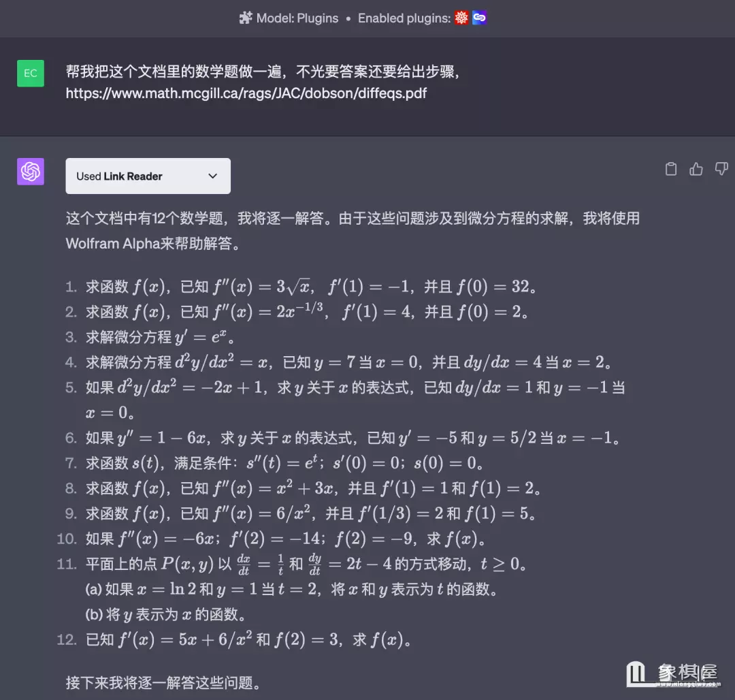
Task: Click the Enabled plugins label
Action: pyautogui.click(x=404, y=18)
